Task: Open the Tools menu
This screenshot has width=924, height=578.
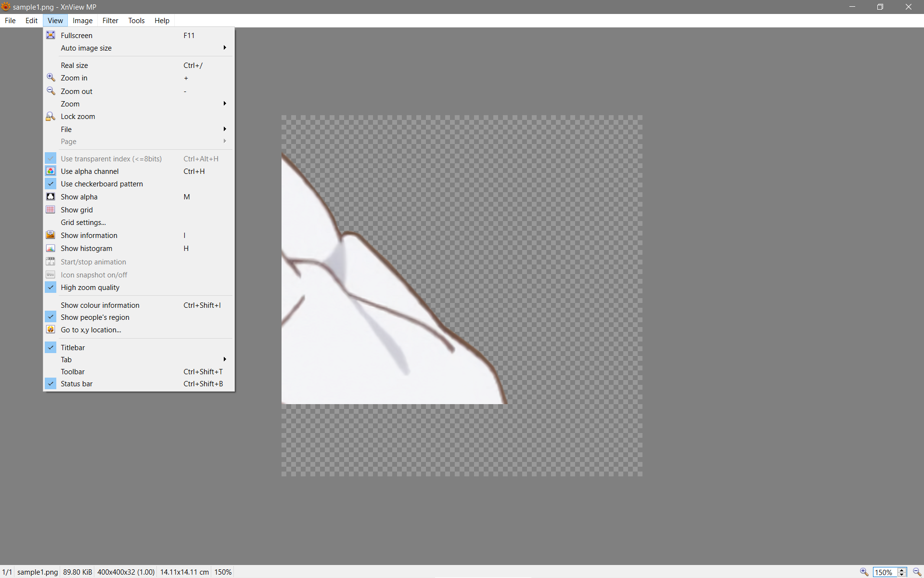Action: pyautogui.click(x=136, y=21)
